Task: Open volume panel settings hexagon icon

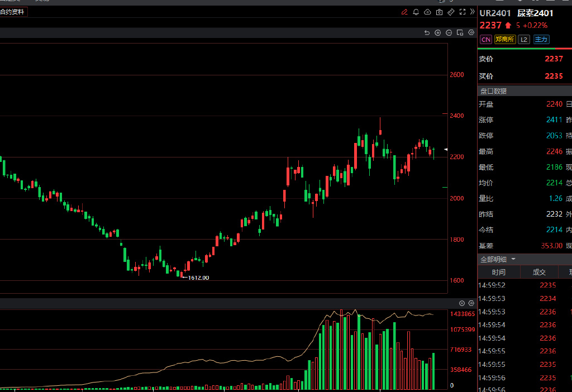Action: click(x=471, y=303)
